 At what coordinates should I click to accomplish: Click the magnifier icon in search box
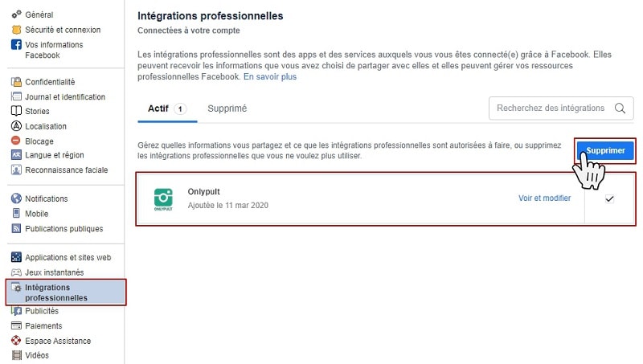pyautogui.click(x=620, y=108)
